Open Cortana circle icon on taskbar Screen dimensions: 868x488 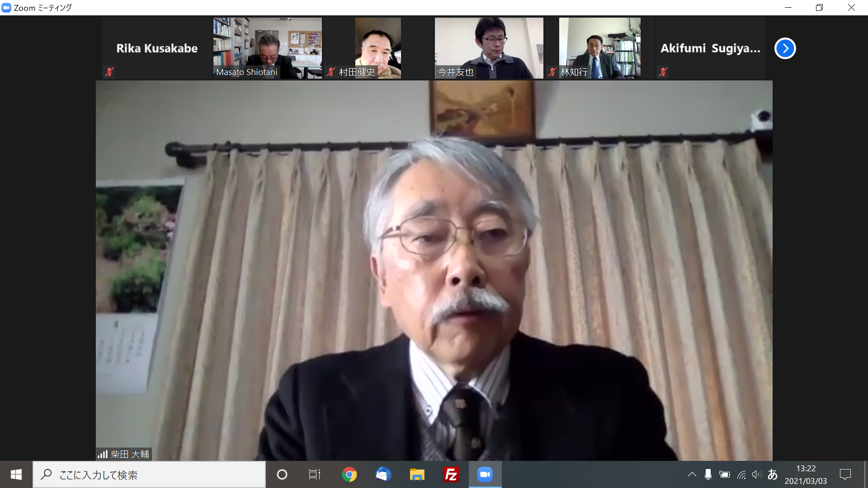point(282,474)
